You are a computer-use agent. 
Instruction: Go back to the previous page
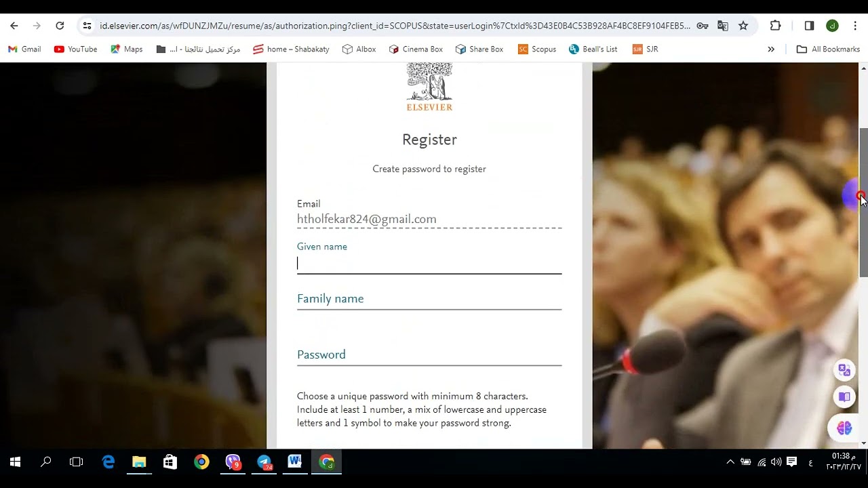coord(14,26)
